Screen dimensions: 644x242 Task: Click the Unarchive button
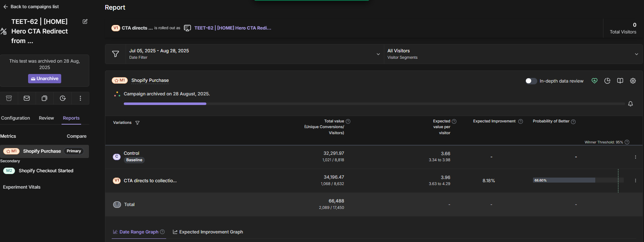point(44,79)
